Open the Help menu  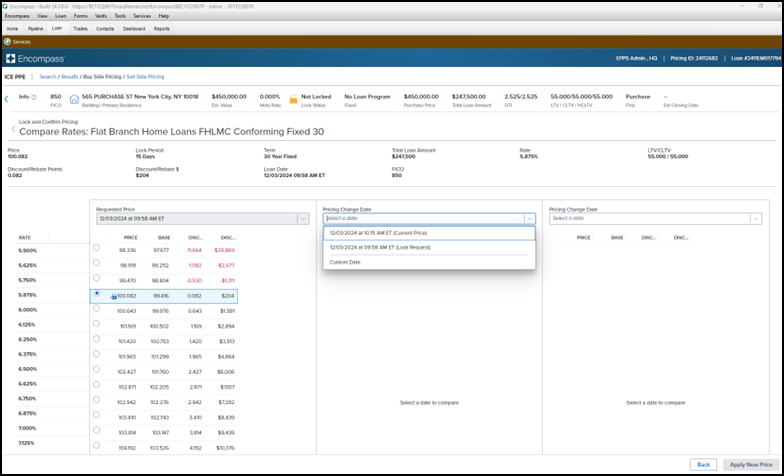(164, 16)
